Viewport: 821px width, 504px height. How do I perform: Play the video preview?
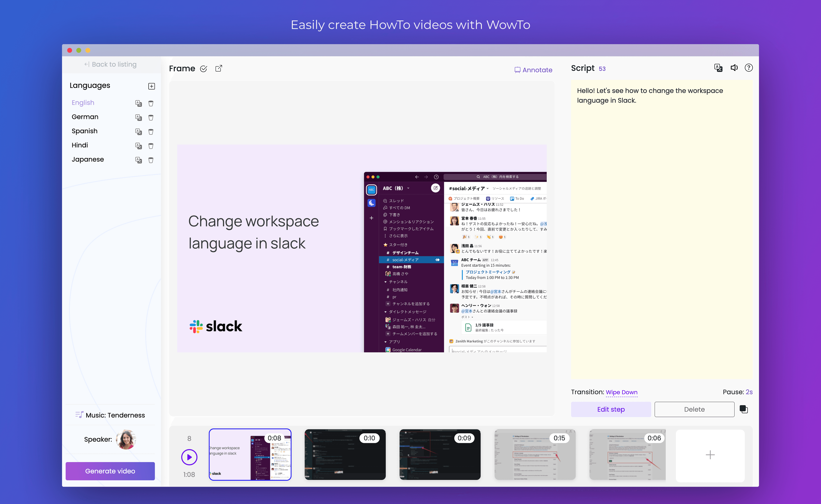pos(189,457)
